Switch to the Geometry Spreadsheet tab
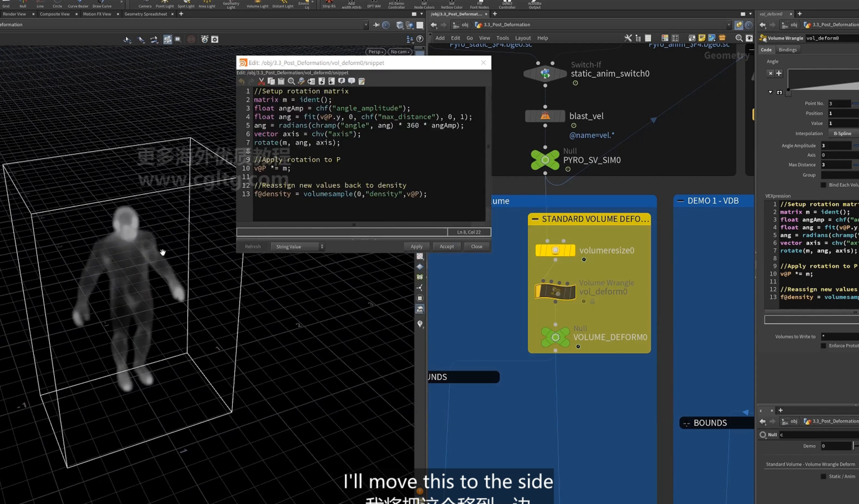859x504 pixels. 146,14
